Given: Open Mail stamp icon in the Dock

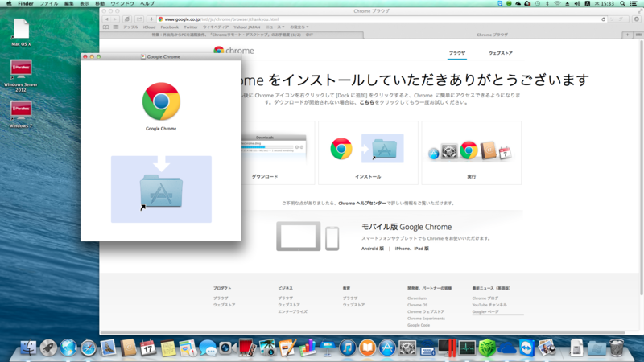Looking at the screenshot, I should point(109,348).
